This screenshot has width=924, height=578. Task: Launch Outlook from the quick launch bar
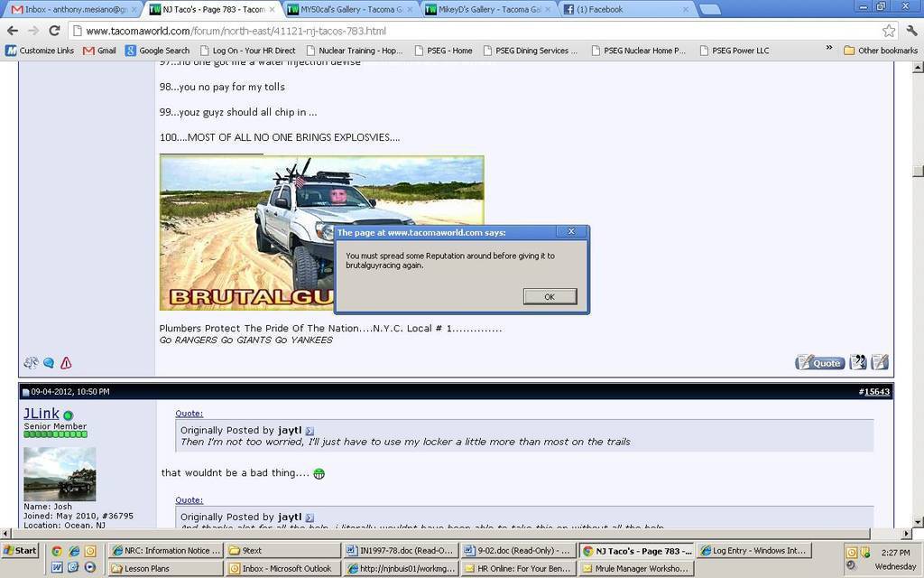[x=90, y=551]
